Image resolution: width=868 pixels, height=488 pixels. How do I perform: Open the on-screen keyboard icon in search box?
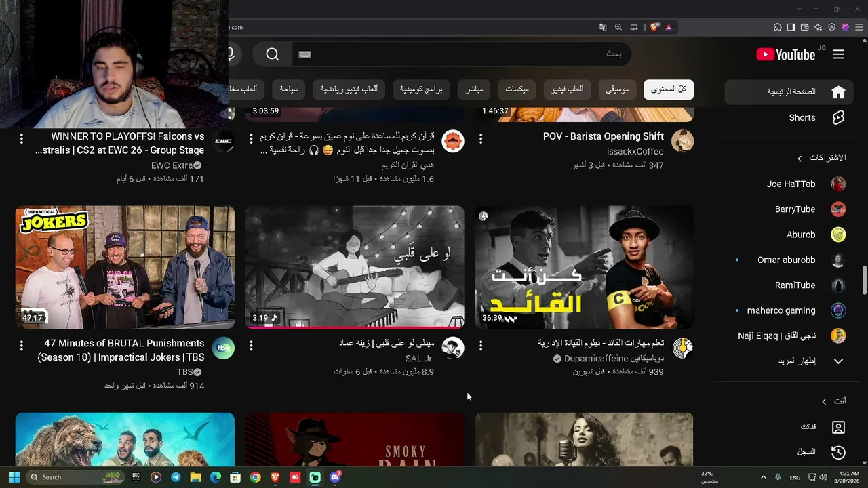tap(305, 54)
